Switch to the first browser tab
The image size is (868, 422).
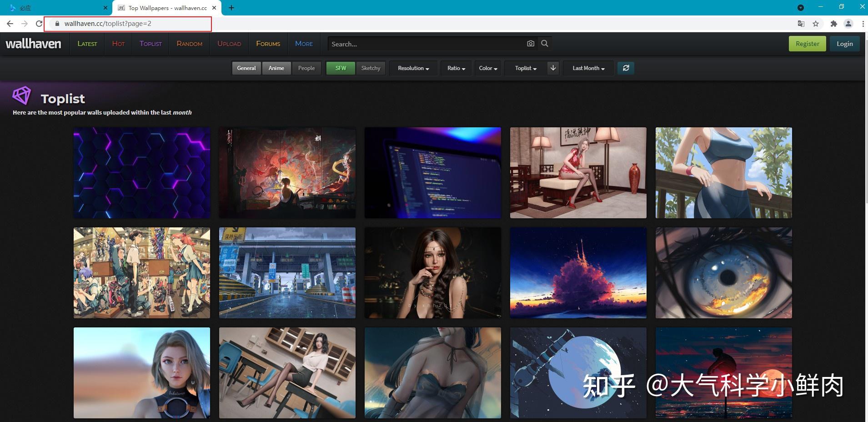coord(56,8)
